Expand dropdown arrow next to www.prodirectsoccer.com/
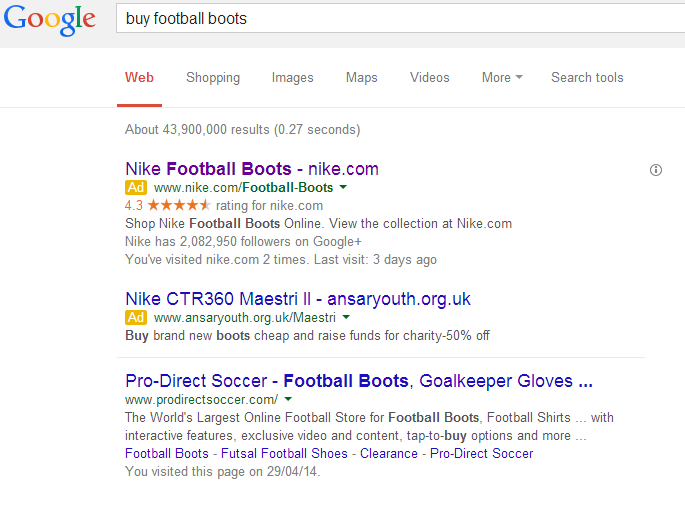Viewport: 685px width, 507px height. [x=288, y=399]
